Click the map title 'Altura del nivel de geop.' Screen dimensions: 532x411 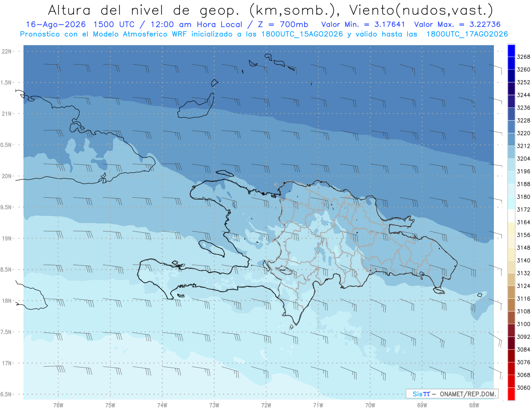(145, 9)
